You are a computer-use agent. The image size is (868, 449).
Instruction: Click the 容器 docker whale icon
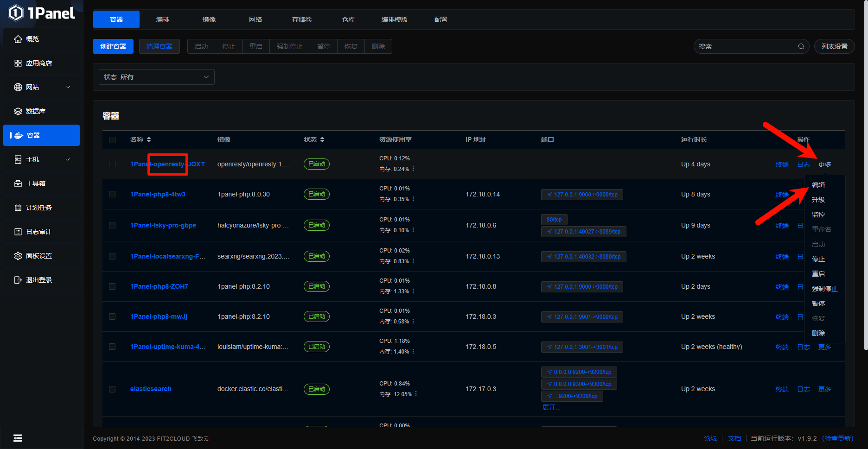click(x=19, y=135)
